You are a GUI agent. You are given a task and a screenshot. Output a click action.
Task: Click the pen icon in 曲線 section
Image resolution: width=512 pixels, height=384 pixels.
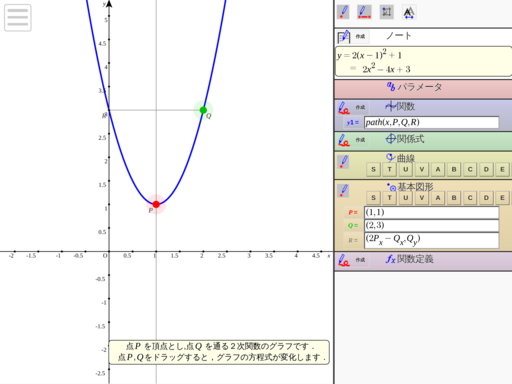[x=343, y=162]
